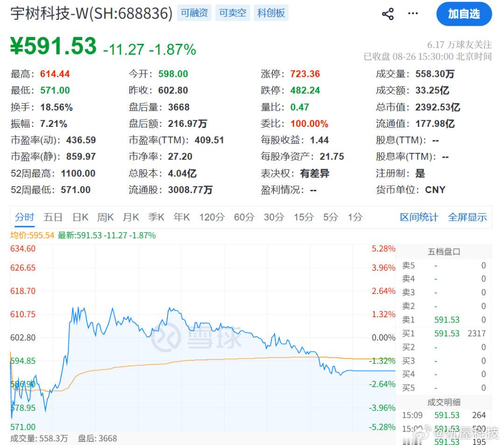This screenshot has height=445, width=504.
Task: Click the intraday price chart area
Action: coord(203,337)
